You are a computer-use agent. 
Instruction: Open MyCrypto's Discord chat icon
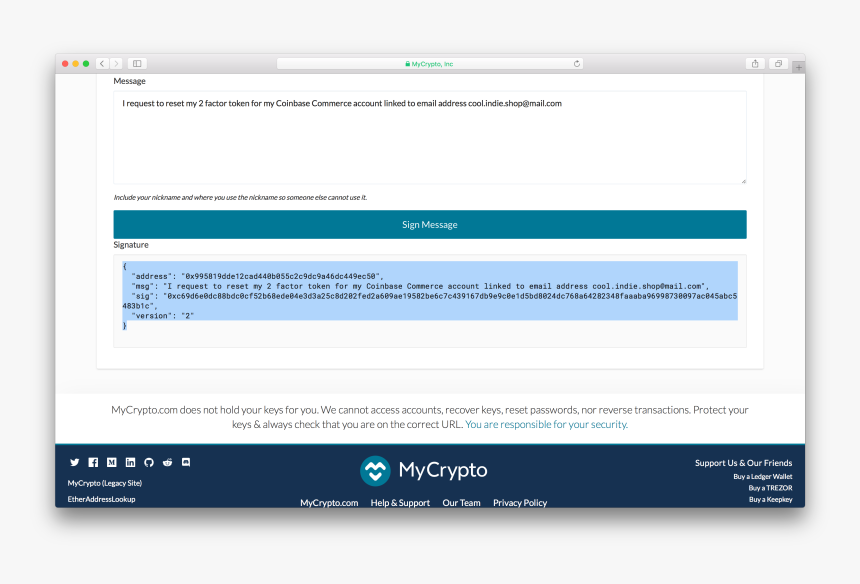click(186, 462)
